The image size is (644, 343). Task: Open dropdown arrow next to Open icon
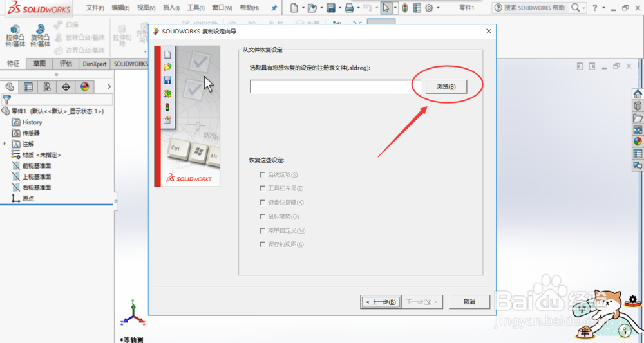tap(321, 8)
